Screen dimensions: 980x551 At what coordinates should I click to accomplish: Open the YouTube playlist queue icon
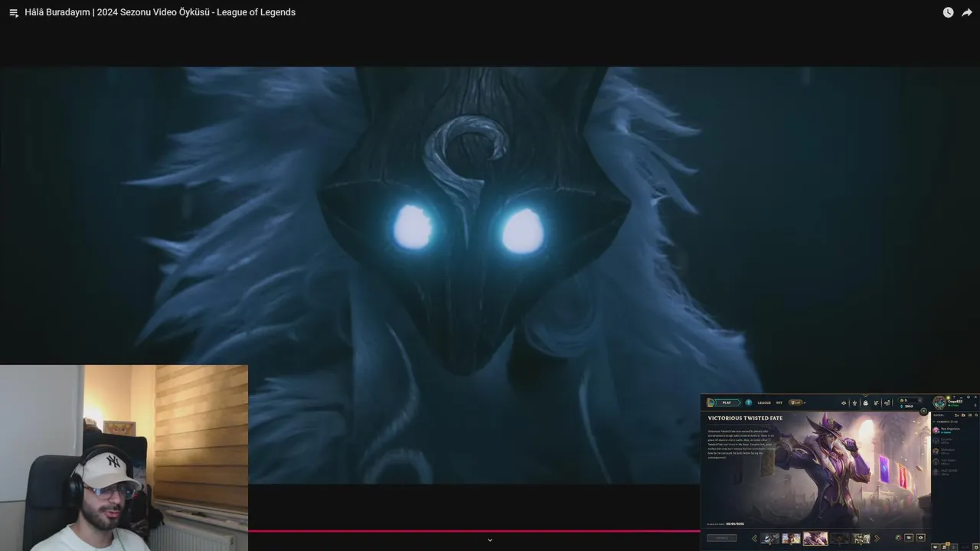13,13
